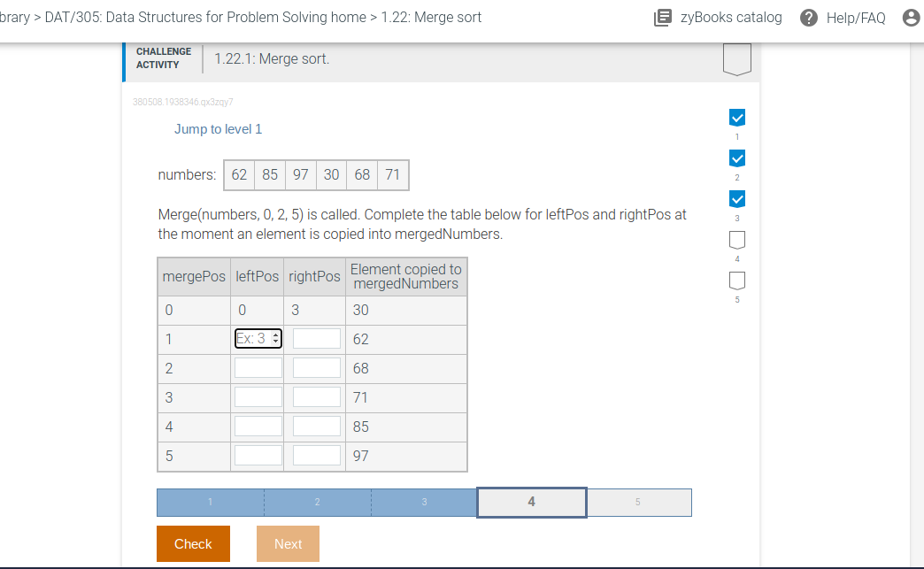Expand the leftPos value selector showing Ex: 3

255,338
